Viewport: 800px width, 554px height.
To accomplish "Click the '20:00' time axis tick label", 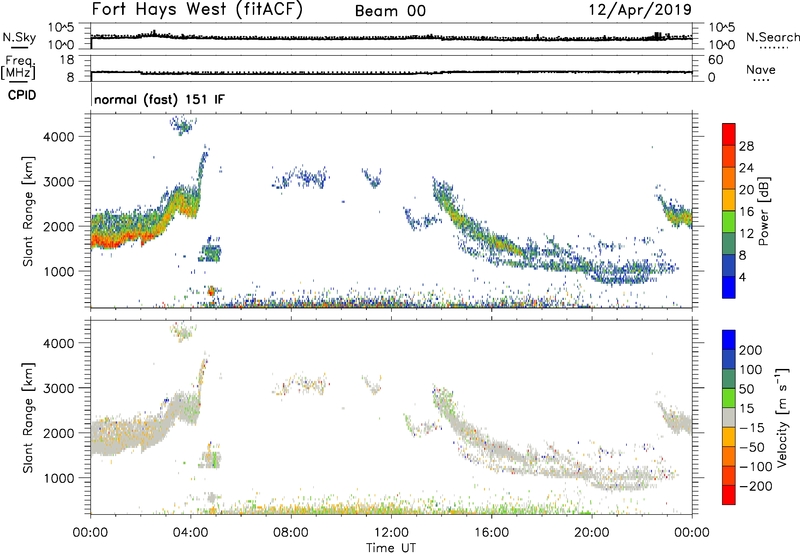I will point(591,533).
